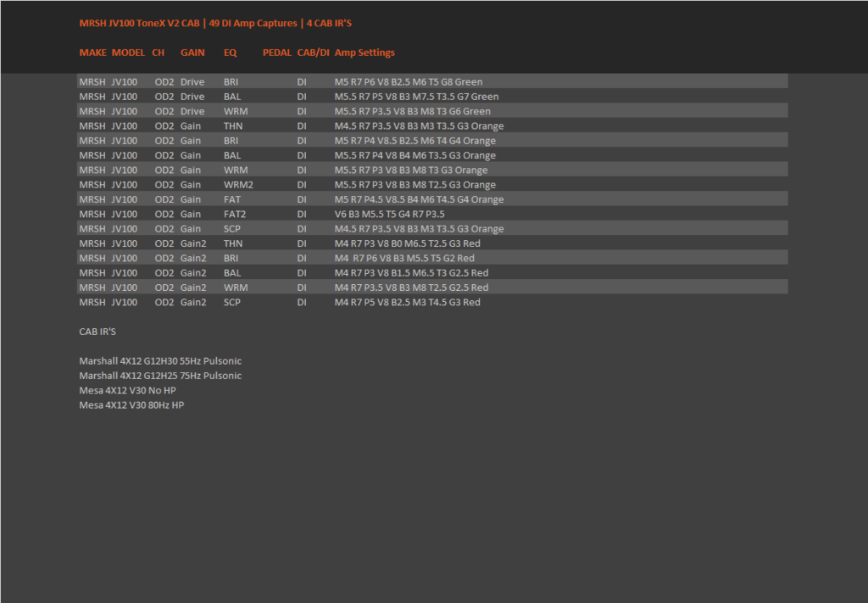Select settings "M5.5 R7 P3.5 V8 B3 M8 T3 G6 Green"
Image resolution: width=868 pixels, height=603 pixels.
click(x=413, y=111)
